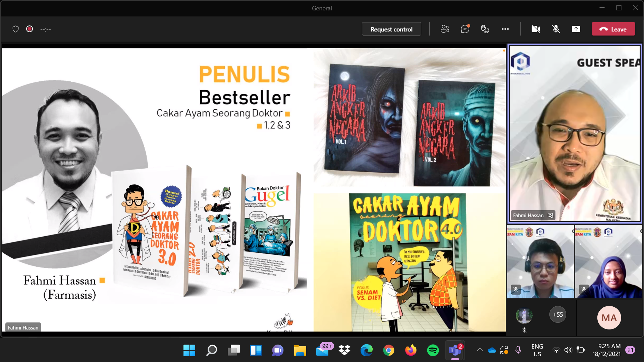Select the hijab participant video thumbnail
This screenshot has height=362, width=644.
[608, 262]
